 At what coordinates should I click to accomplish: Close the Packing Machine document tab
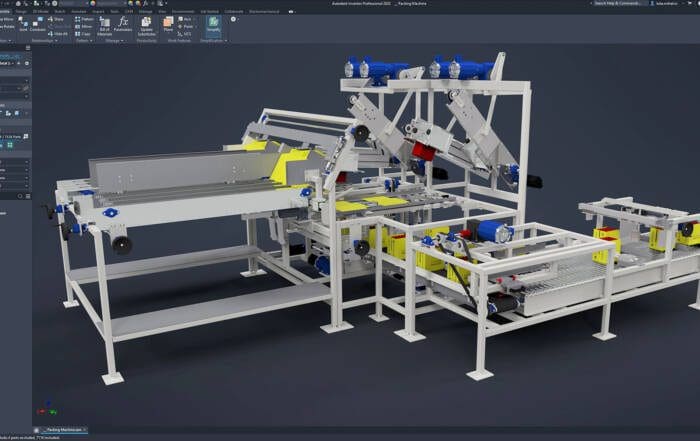click(85, 430)
